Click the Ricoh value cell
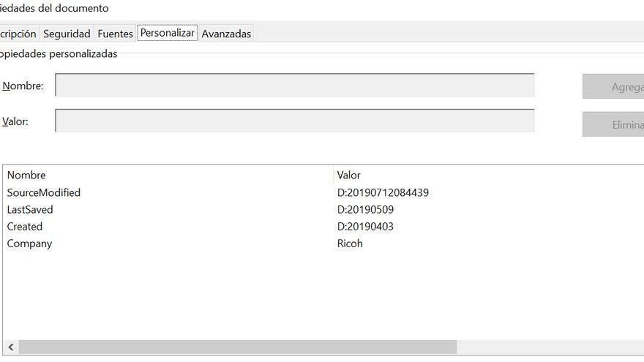The height and width of the screenshot is (362, 644). 350,244
